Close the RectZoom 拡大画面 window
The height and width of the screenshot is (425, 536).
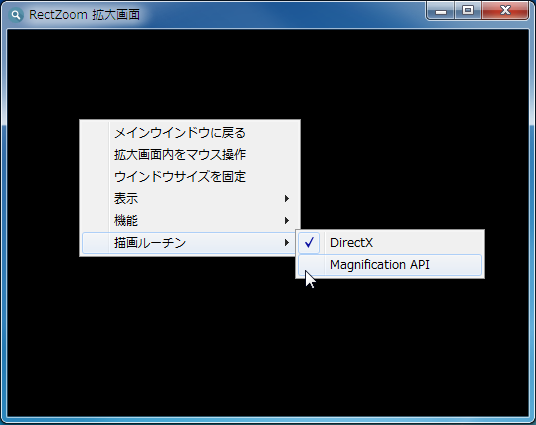[x=505, y=11]
